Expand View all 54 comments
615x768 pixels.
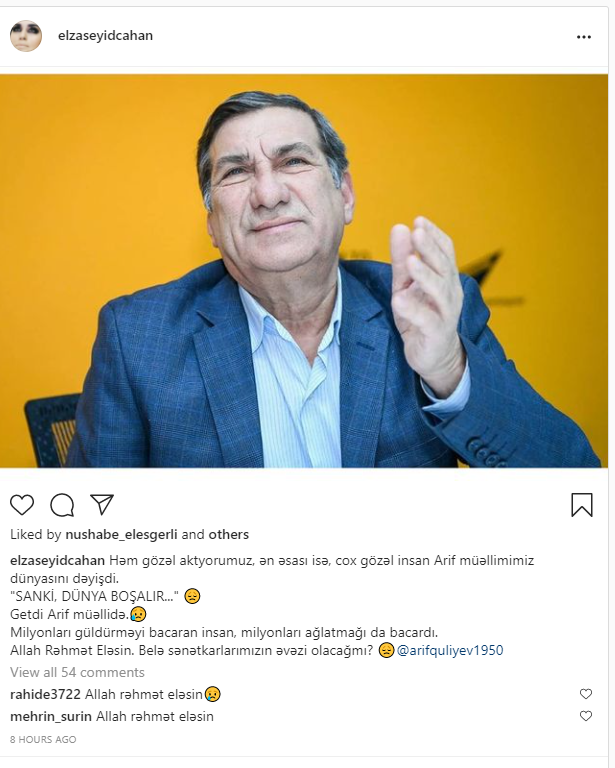click(x=77, y=672)
